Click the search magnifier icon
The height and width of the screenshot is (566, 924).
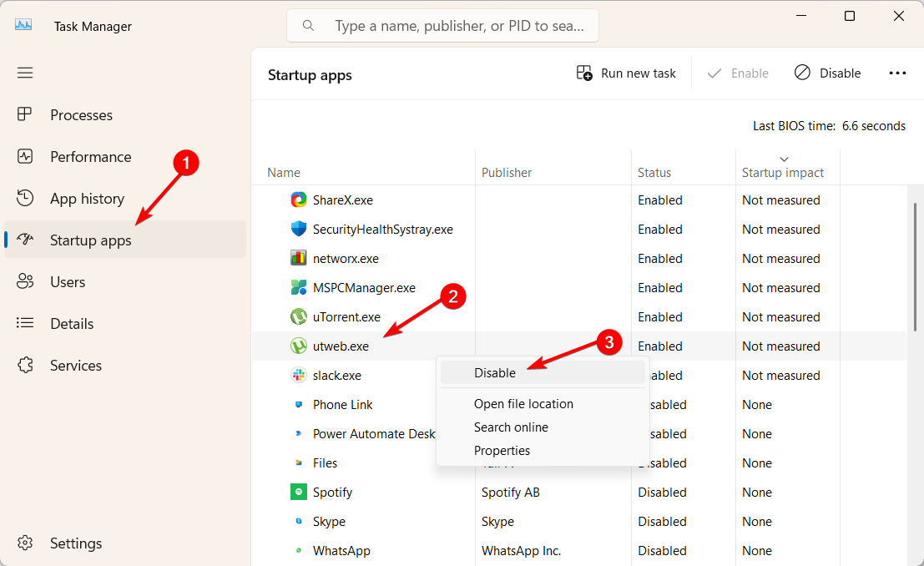(308, 26)
